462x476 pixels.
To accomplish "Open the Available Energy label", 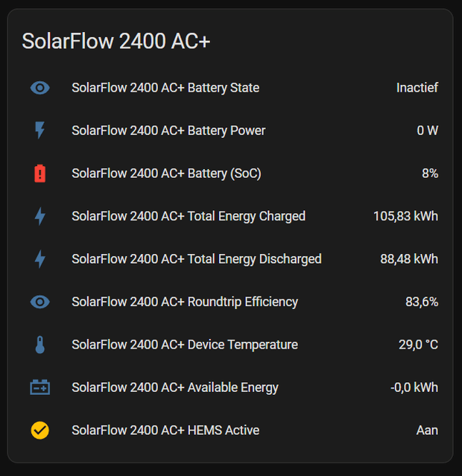I will click(175, 387).
